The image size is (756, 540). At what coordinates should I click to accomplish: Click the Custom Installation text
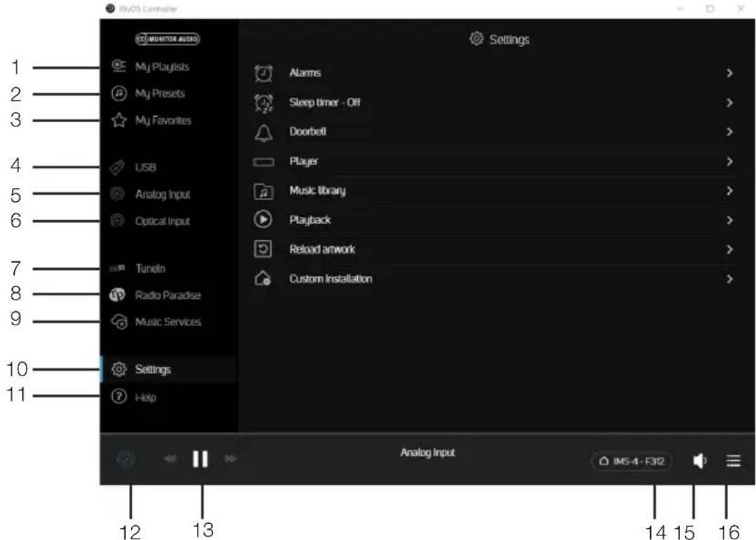point(330,279)
